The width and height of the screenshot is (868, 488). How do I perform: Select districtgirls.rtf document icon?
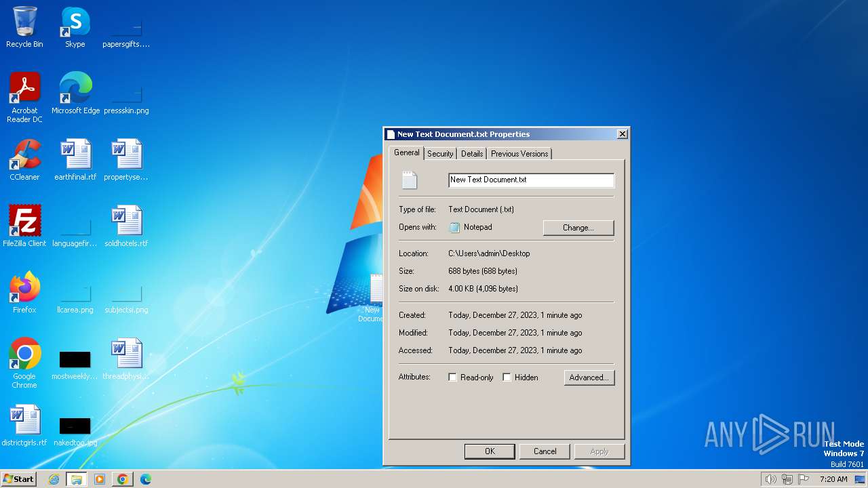tap(24, 426)
